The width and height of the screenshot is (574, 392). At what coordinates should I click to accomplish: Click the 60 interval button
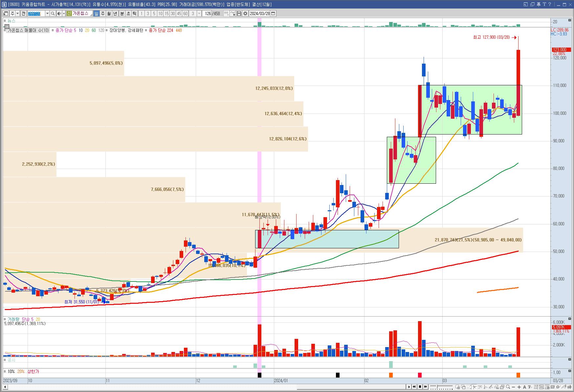click(x=185, y=13)
